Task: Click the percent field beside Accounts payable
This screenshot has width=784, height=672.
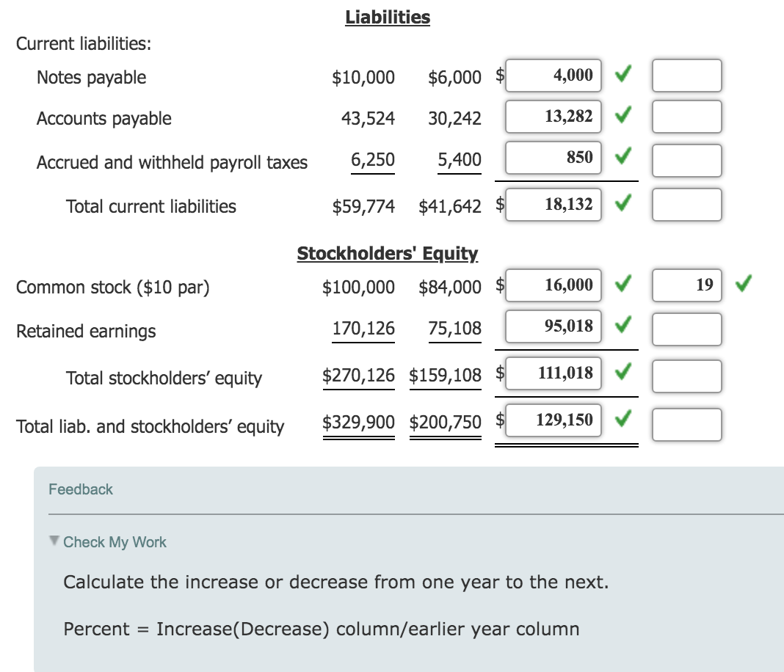Action: pyautogui.click(x=686, y=116)
